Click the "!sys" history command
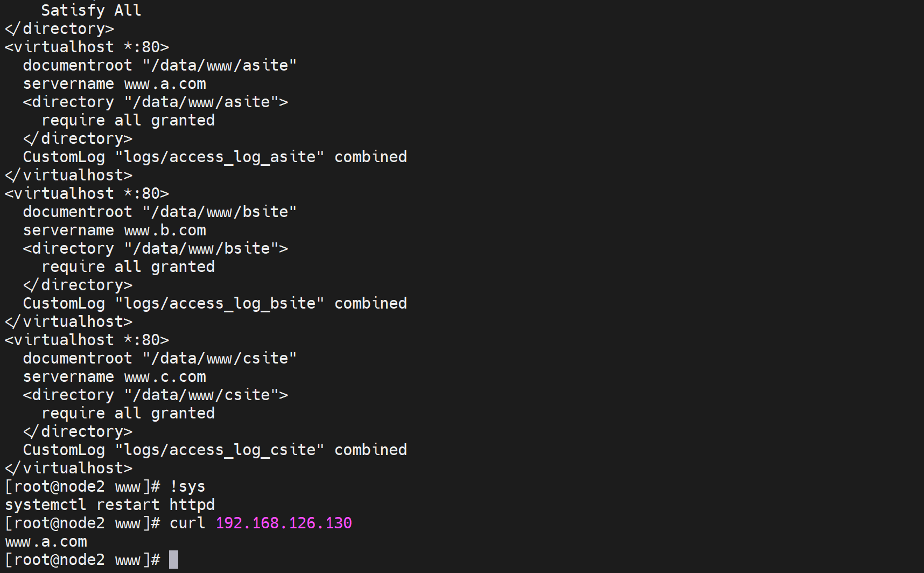 pyautogui.click(x=187, y=486)
